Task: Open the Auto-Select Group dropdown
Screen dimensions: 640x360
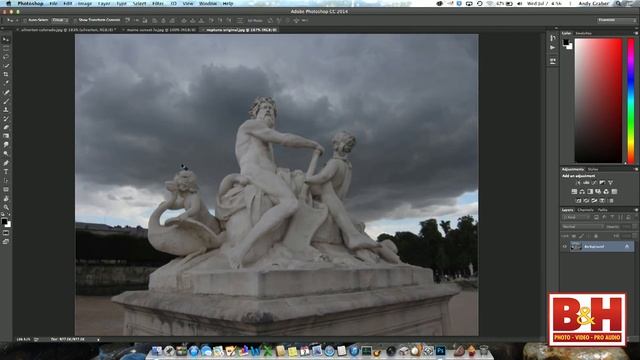Action: pyautogui.click(x=60, y=20)
